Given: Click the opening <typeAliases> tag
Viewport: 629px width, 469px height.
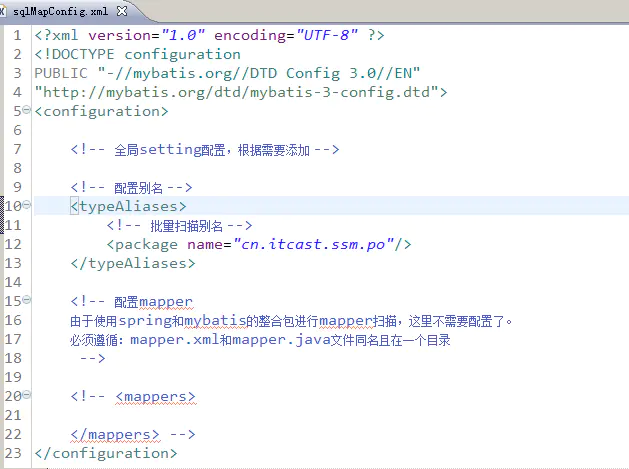Looking at the screenshot, I should click(128, 206).
